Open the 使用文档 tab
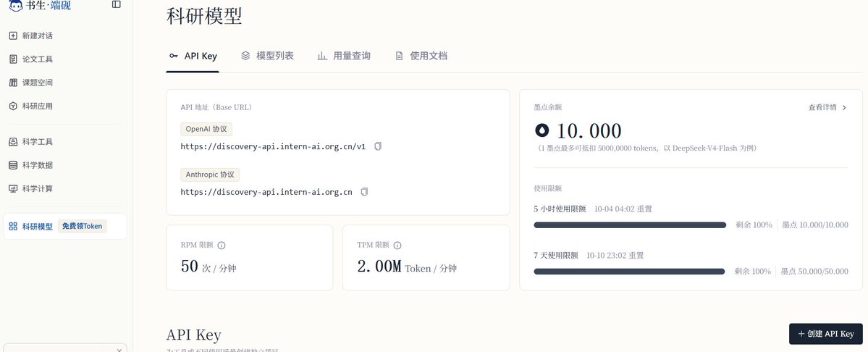This screenshot has height=352, width=868. point(421,56)
